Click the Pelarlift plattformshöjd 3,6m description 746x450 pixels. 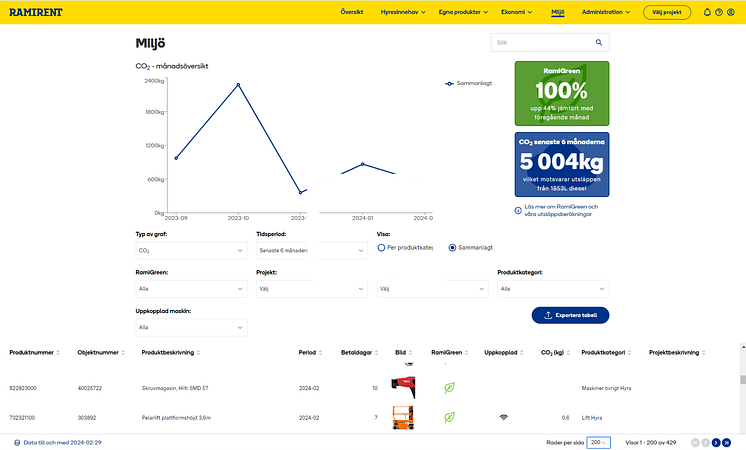176,418
